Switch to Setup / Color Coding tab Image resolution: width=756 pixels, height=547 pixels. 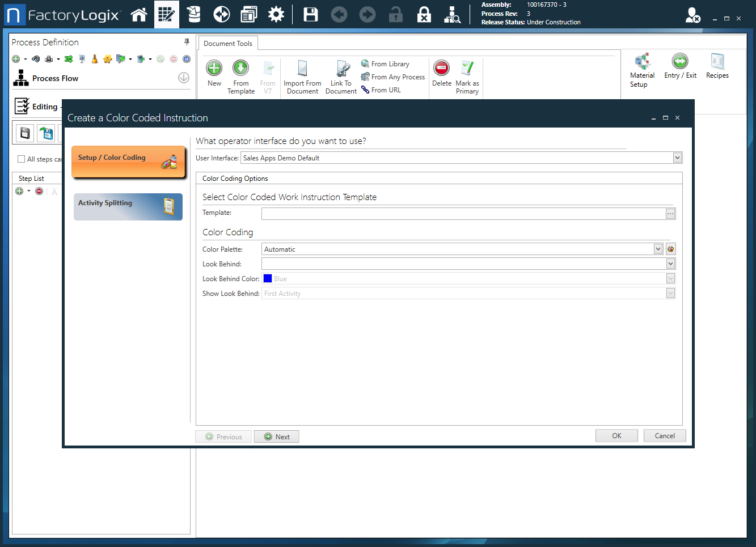coord(128,162)
